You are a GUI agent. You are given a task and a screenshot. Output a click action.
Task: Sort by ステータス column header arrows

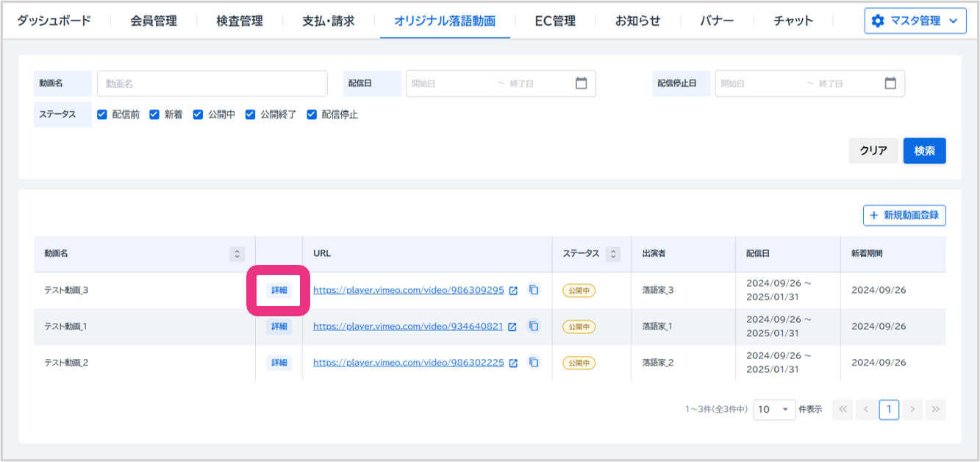point(613,254)
